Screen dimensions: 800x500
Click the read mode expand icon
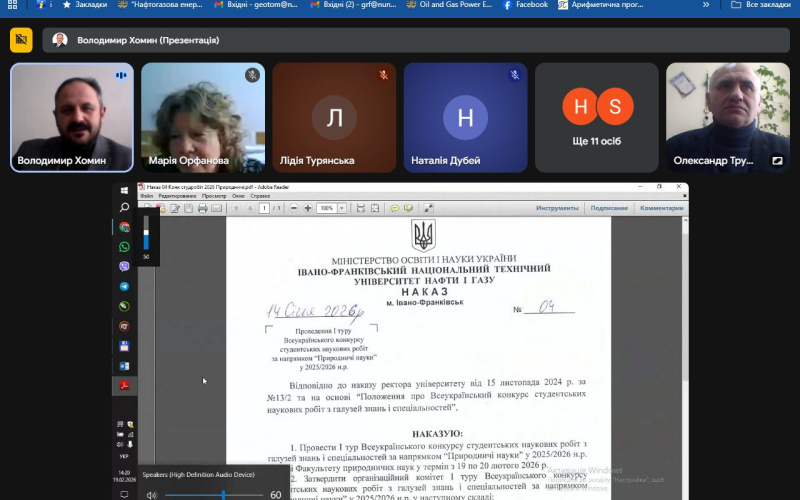428,208
